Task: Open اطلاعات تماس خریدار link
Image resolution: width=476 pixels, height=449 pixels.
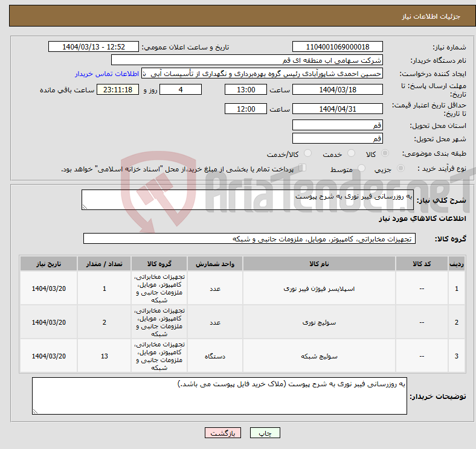Action: [107, 74]
